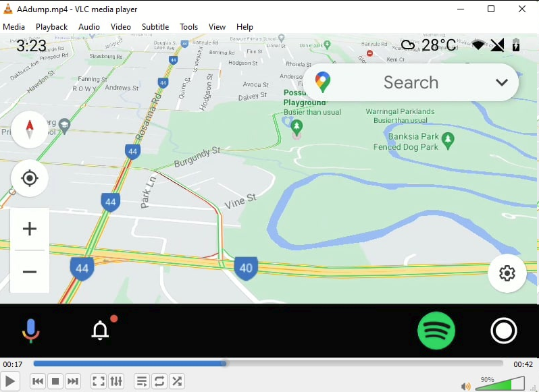539x392 pixels.
Task: Toggle random shuffle playback
Action: click(177, 381)
